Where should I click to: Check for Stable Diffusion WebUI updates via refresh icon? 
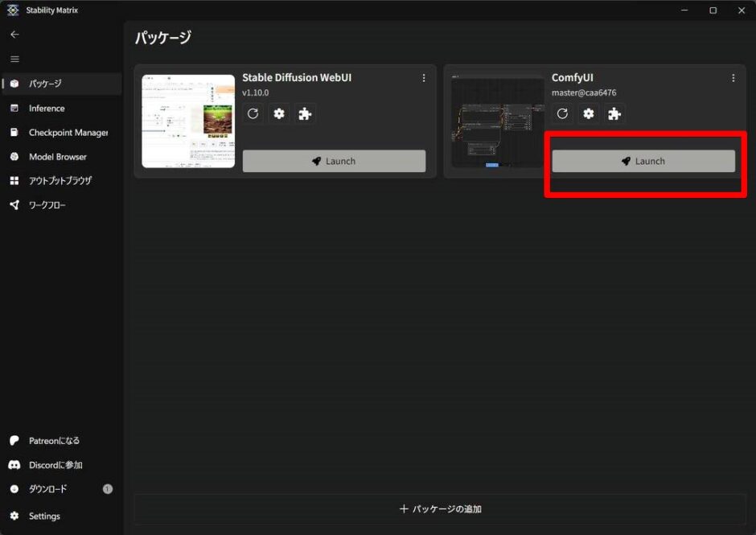point(253,113)
